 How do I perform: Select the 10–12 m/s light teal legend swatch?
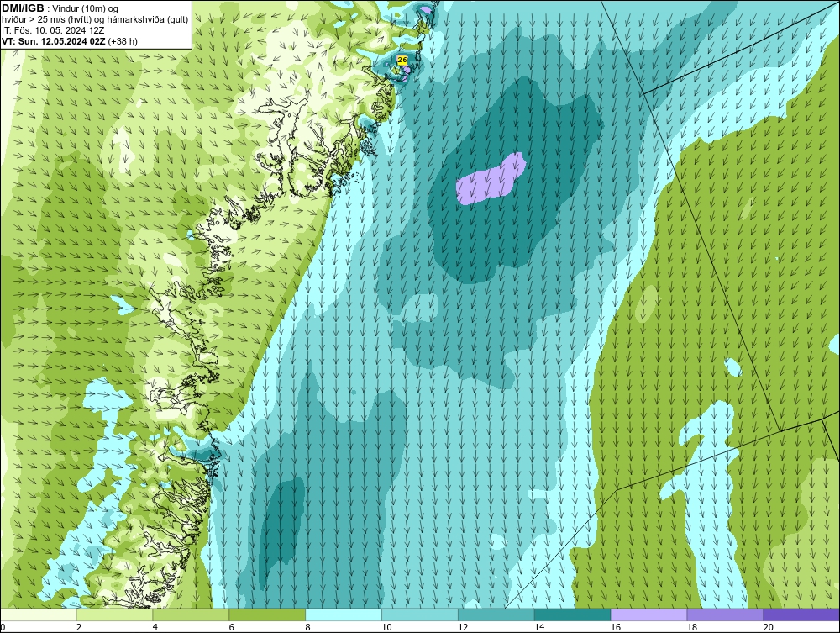[419, 615]
